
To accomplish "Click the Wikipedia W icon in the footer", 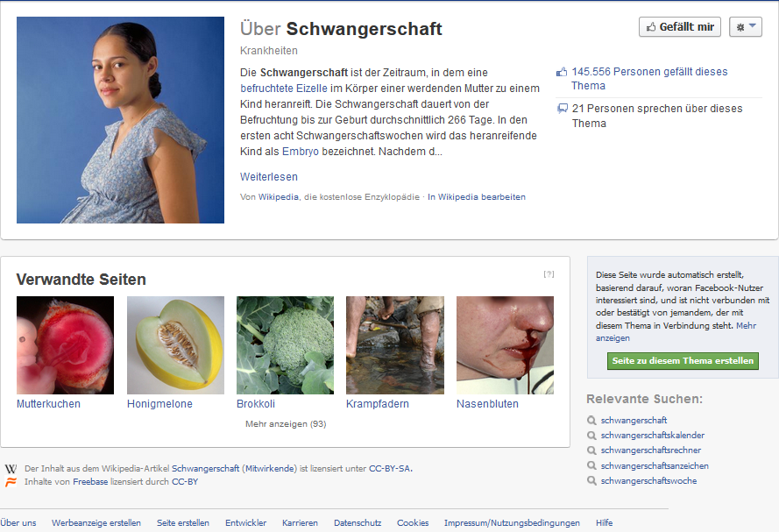I will click(11, 468).
